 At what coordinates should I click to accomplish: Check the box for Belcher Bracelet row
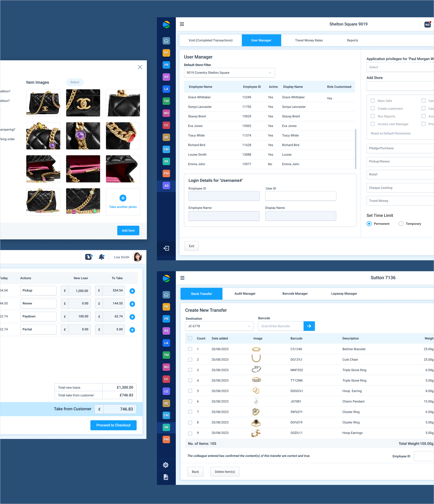[x=190, y=349]
